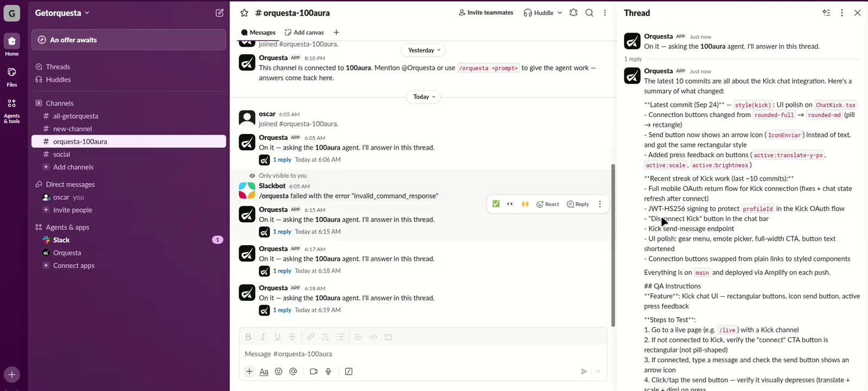Select the all-getorquesta channel
Screen dimensions: 868x391
[x=129, y=116]
